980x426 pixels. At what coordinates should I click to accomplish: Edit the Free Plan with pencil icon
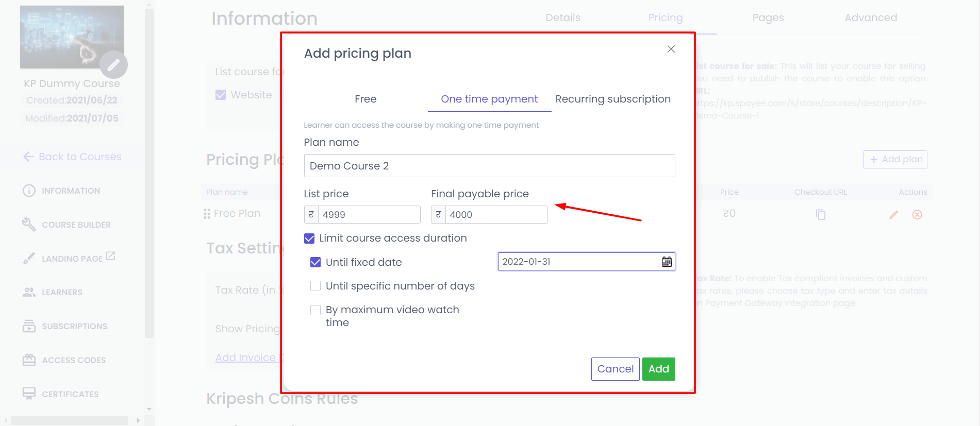[x=893, y=214]
